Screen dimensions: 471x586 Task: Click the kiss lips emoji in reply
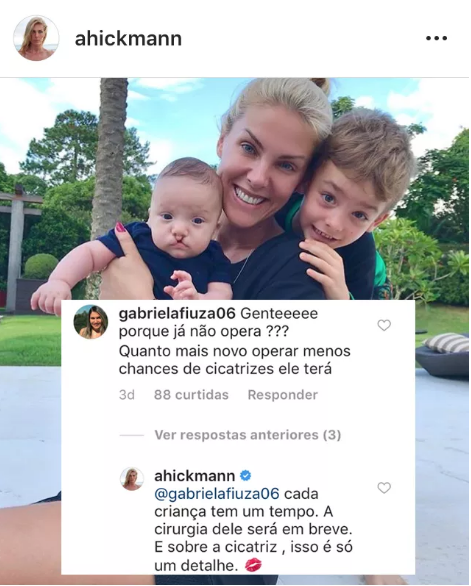coord(253,565)
